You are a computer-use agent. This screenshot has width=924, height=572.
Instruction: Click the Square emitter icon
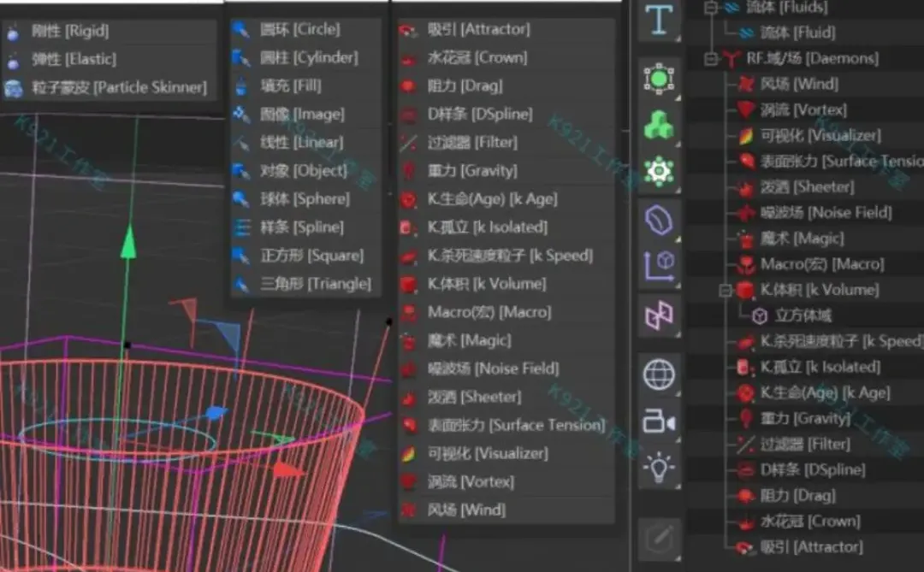coord(241,255)
